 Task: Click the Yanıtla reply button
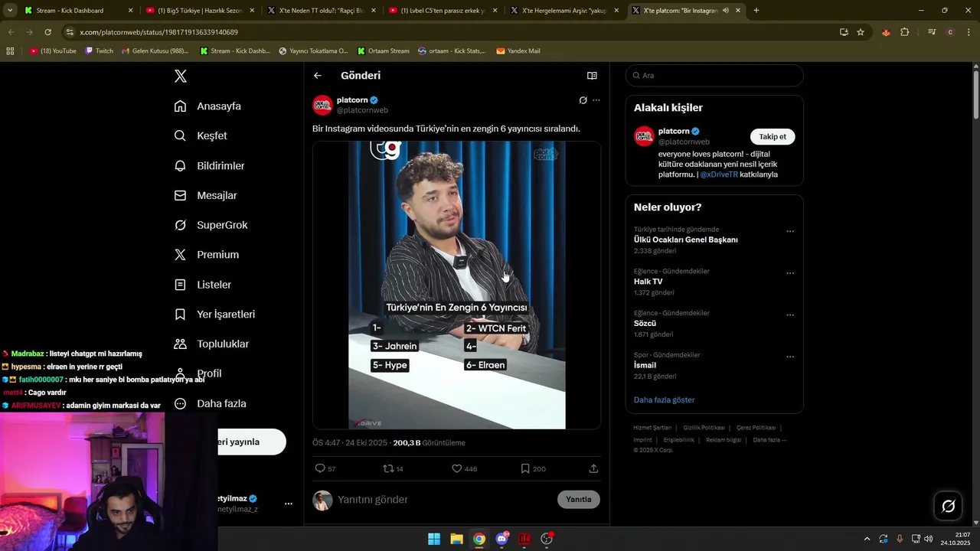pos(579,500)
